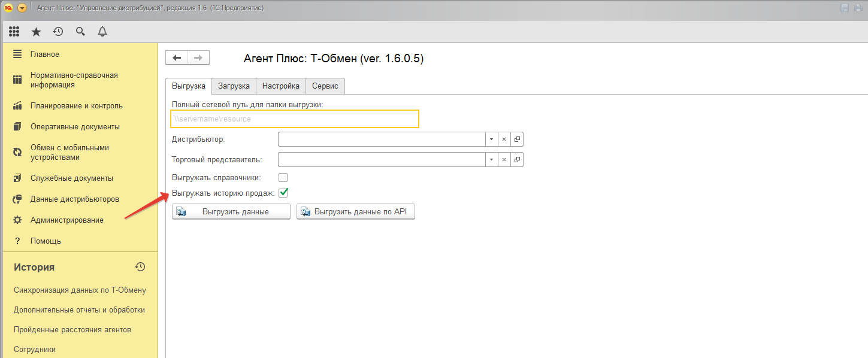Click the Обмен с мобильными устройствами sync icon
868x358 pixels.
pyautogui.click(x=17, y=153)
